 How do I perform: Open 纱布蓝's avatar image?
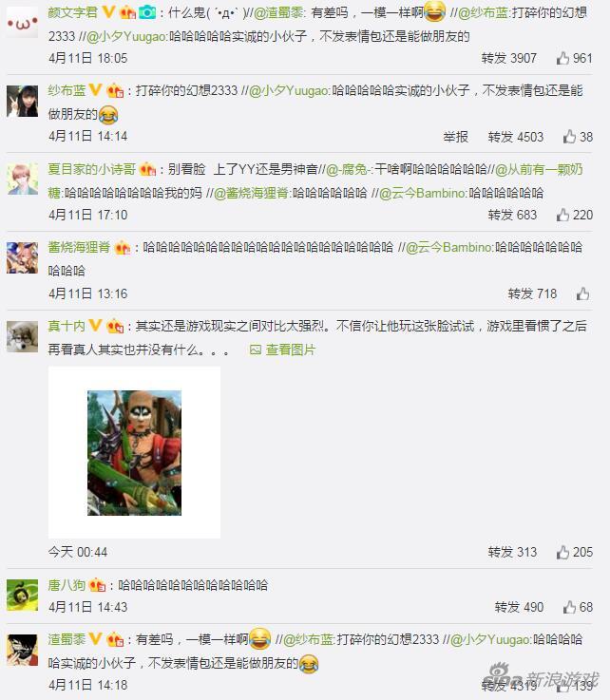(x=22, y=102)
